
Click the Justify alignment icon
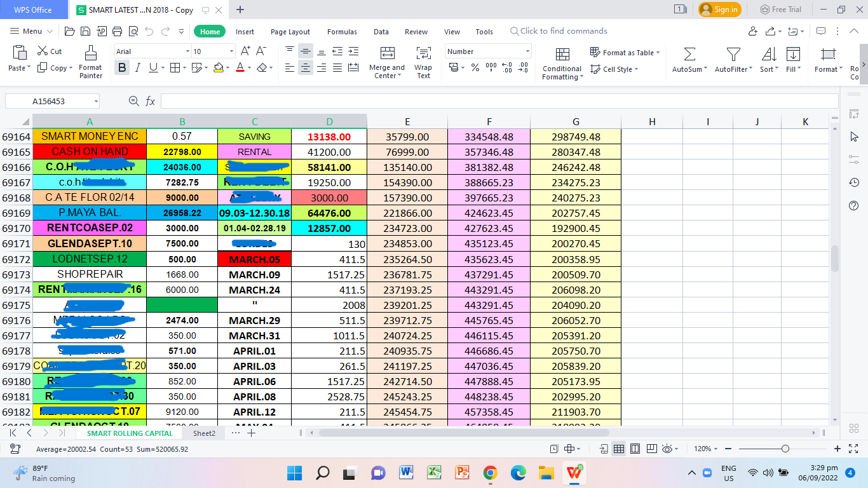pos(337,67)
